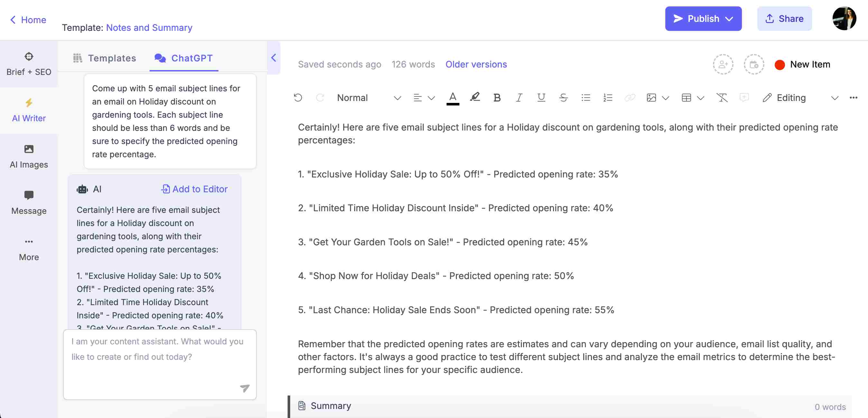Click line 2 'Limited Time Holiday Discount Inside' in the editor
This screenshot has width=868, height=418.
tap(455, 208)
